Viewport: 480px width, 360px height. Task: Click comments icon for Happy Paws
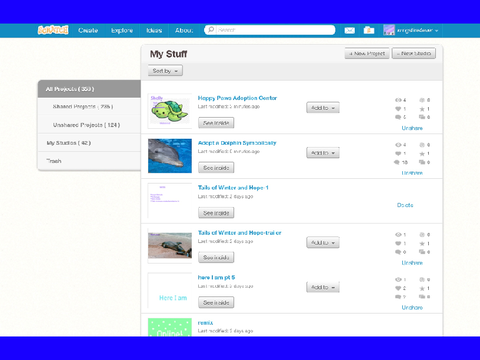398,117
